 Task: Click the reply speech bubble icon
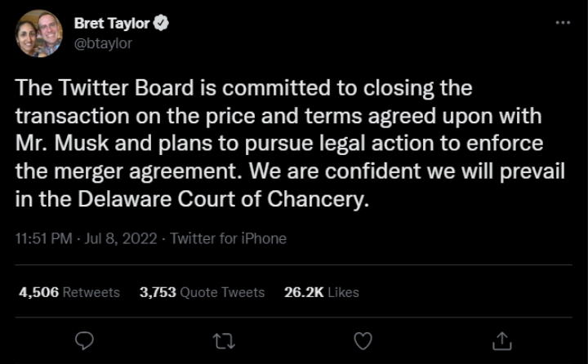click(x=84, y=340)
